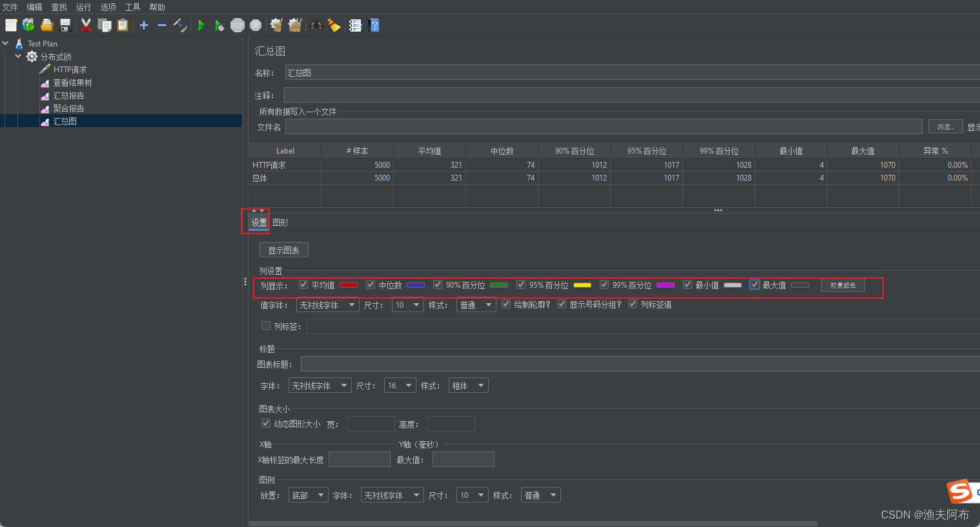Click the Shutdown round X icon
Screen dimensions: 980x527
tap(256, 25)
